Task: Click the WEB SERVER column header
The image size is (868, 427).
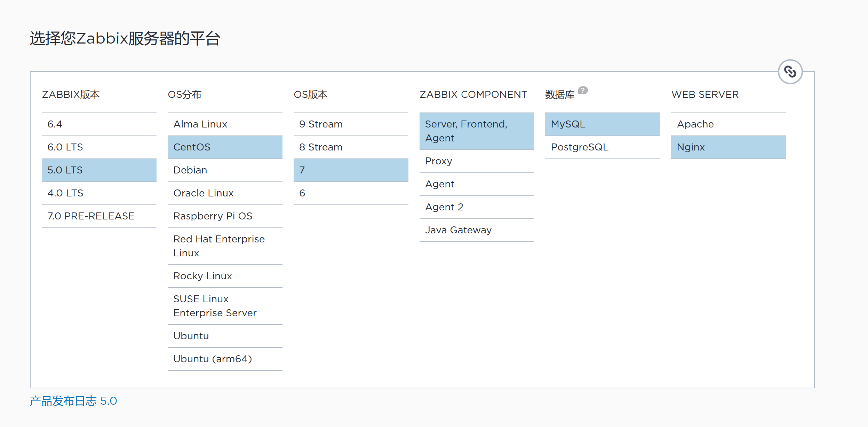Action: (x=705, y=94)
